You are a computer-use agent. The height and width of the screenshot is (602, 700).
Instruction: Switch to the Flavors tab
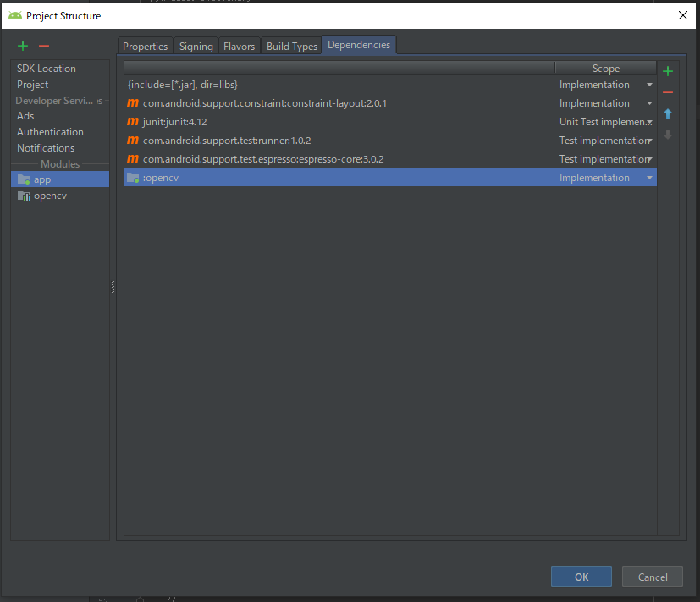239,46
